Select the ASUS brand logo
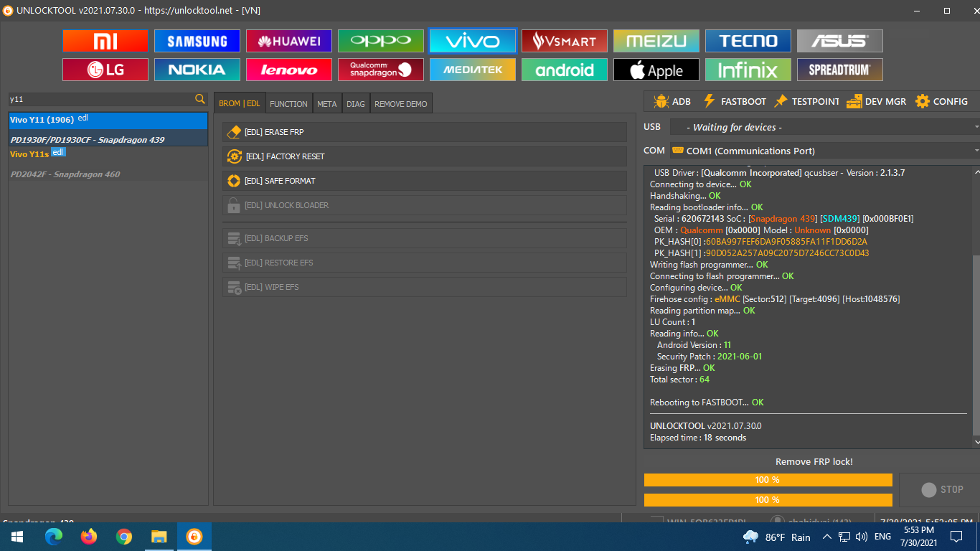The height and width of the screenshot is (551, 980). click(x=839, y=41)
